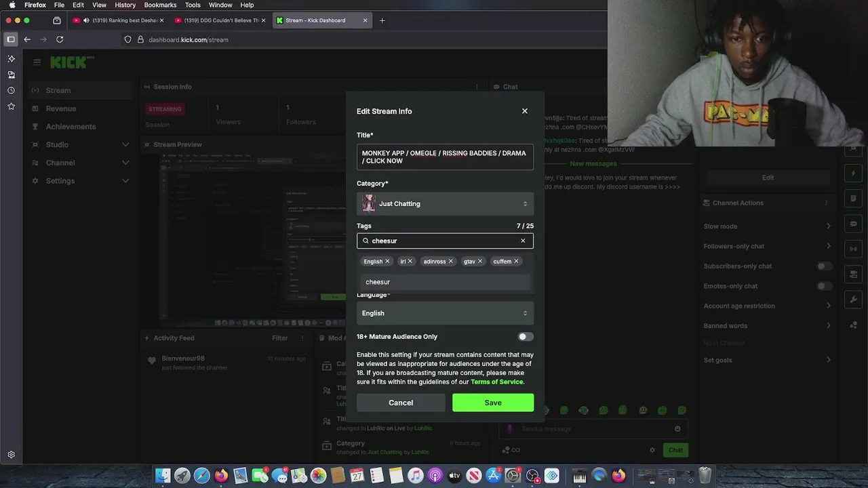Toggle Subscribers-only chat

[x=824, y=266]
